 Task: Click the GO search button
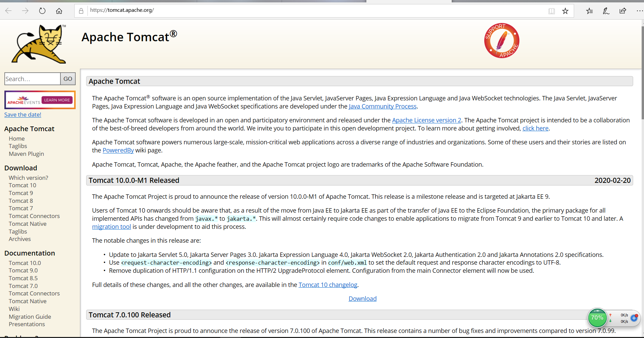click(68, 79)
